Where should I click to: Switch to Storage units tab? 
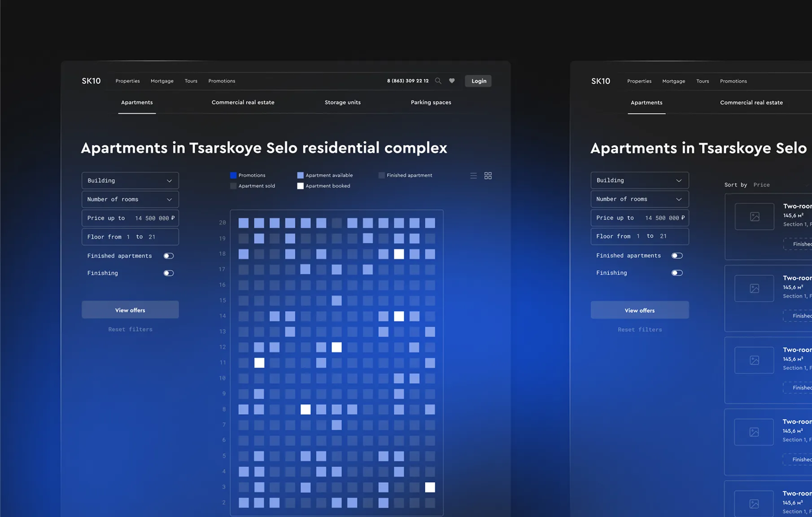point(343,102)
